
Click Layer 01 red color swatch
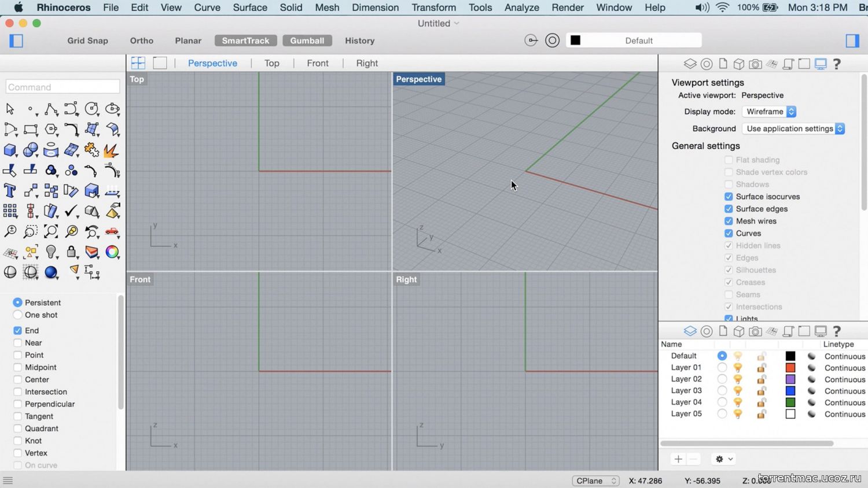[x=790, y=368]
